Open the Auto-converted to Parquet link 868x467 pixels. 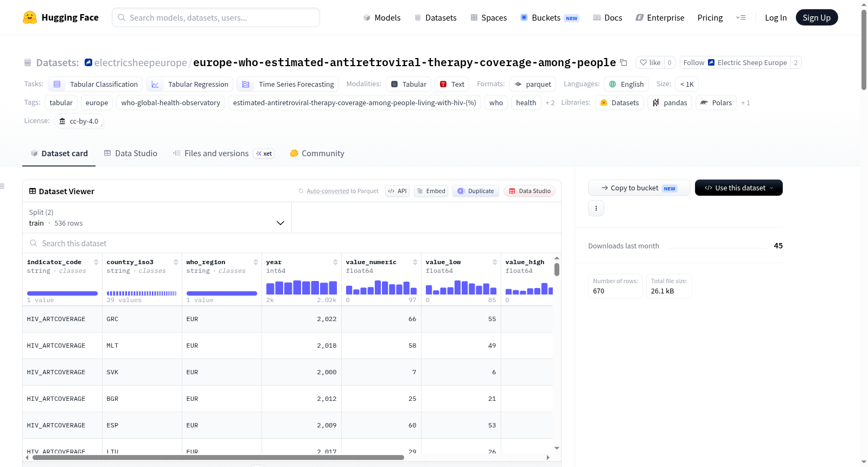342,191
